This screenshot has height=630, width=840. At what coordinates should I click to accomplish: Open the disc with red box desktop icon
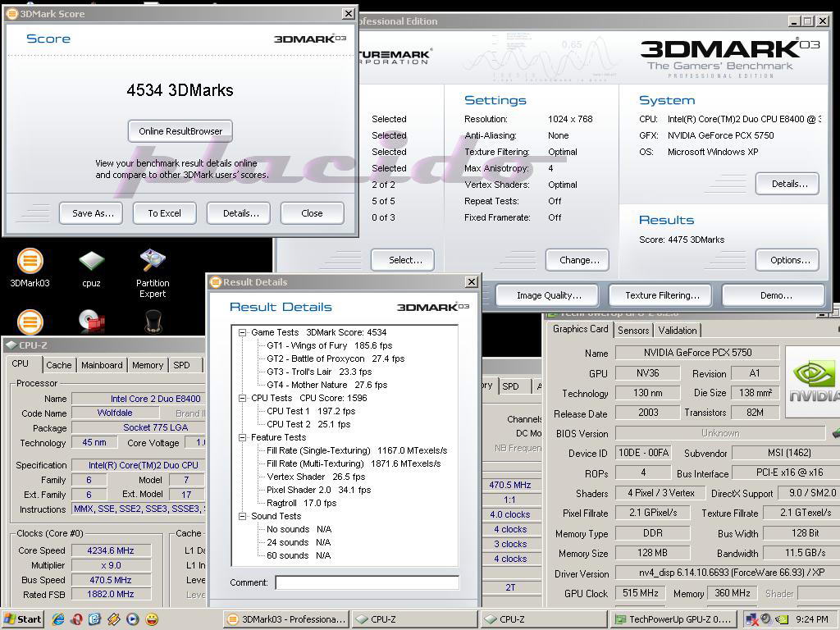pos(91,322)
